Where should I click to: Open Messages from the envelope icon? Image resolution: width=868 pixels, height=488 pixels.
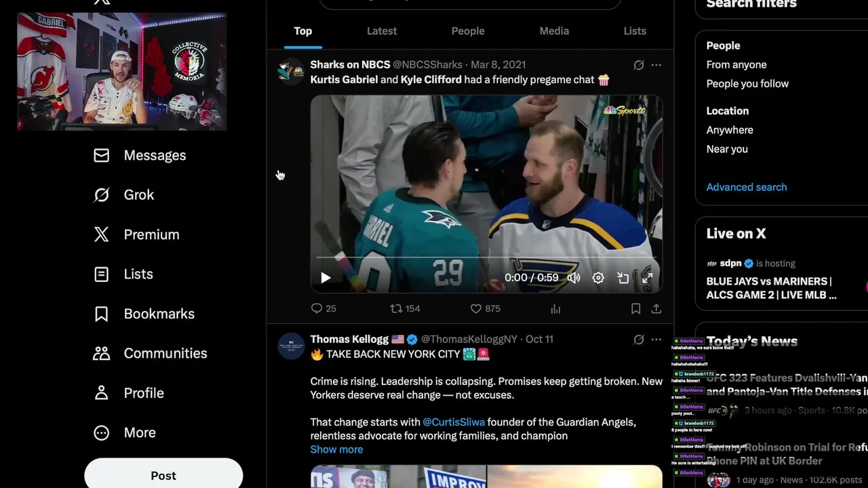tap(101, 155)
